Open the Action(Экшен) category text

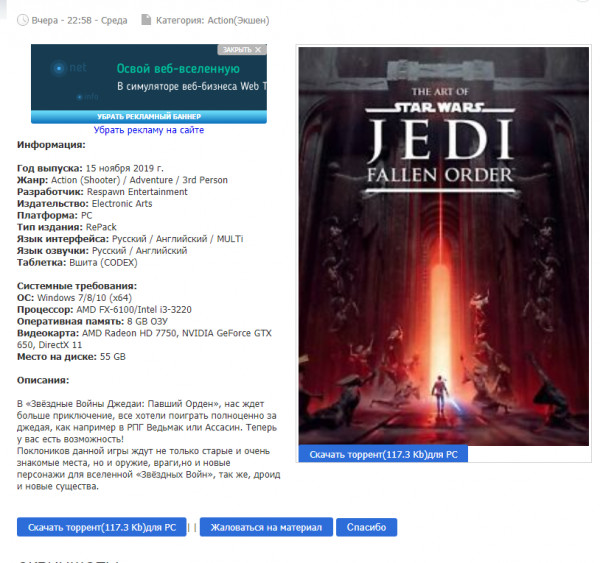(x=238, y=20)
